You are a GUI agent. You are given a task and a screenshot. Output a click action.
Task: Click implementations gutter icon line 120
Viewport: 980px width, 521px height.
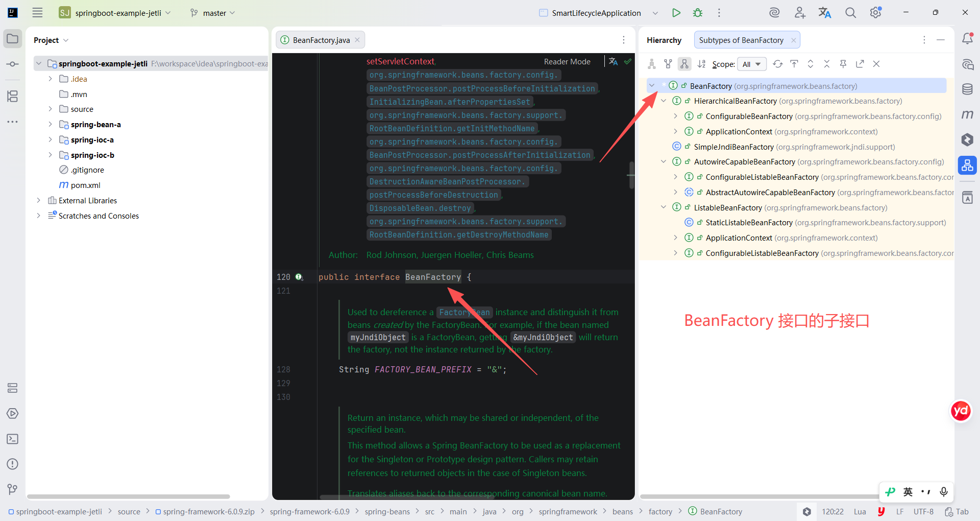coord(299,277)
